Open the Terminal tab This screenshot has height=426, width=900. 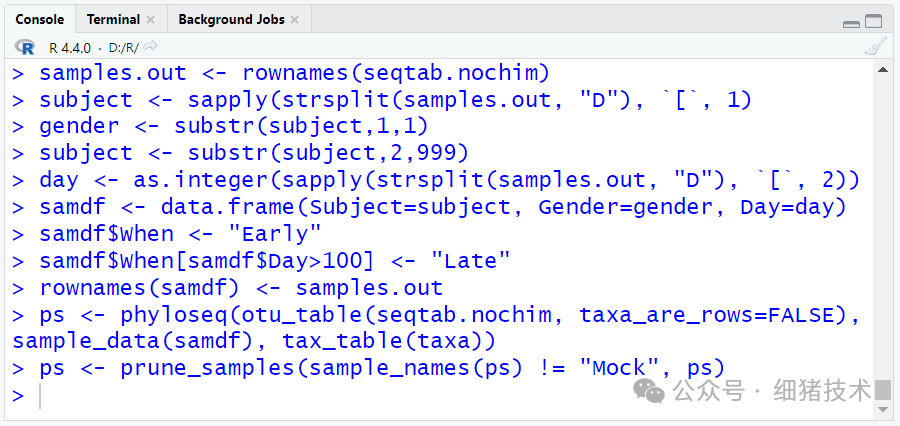coord(113,19)
